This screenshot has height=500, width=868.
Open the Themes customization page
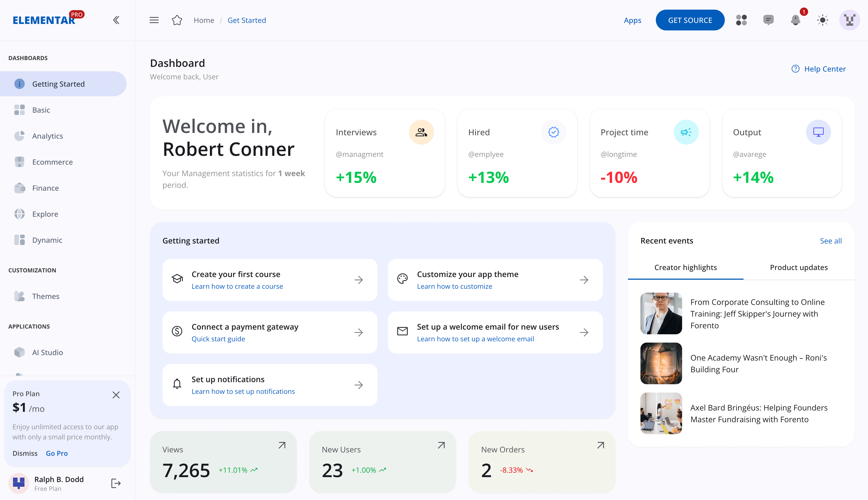pyautogui.click(x=46, y=296)
